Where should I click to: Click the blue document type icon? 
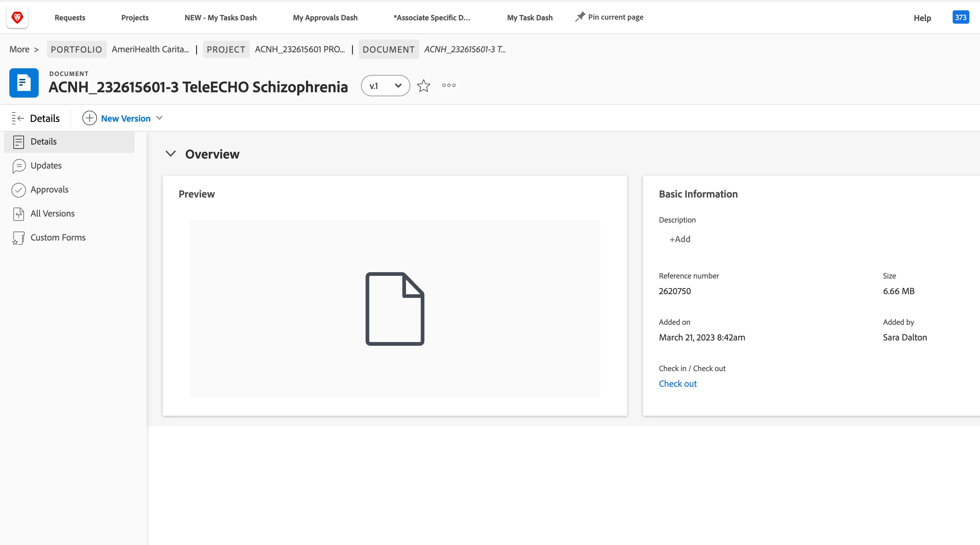pos(24,83)
